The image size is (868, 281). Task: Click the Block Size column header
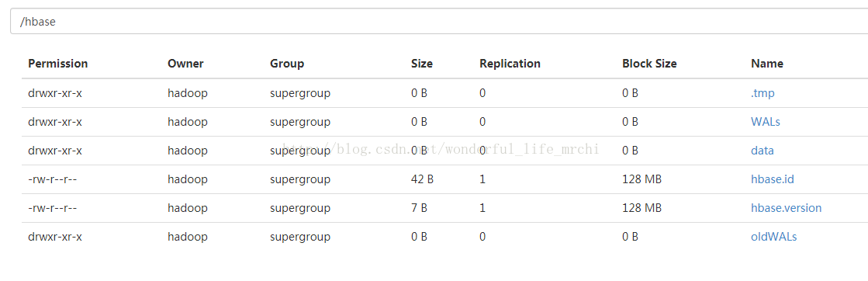649,64
